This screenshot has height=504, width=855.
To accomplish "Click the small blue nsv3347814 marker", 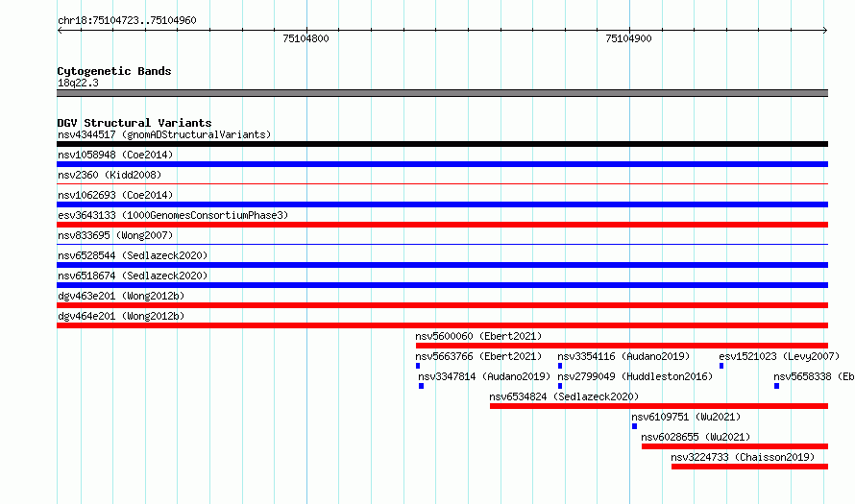I will click(x=421, y=386).
